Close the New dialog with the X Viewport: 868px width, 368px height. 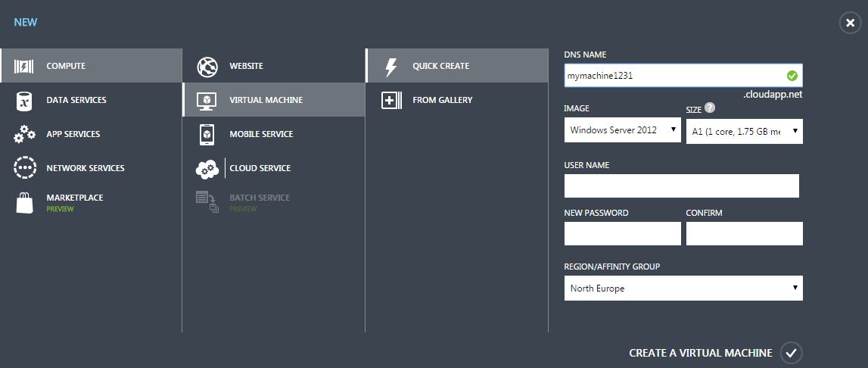pyautogui.click(x=851, y=23)
